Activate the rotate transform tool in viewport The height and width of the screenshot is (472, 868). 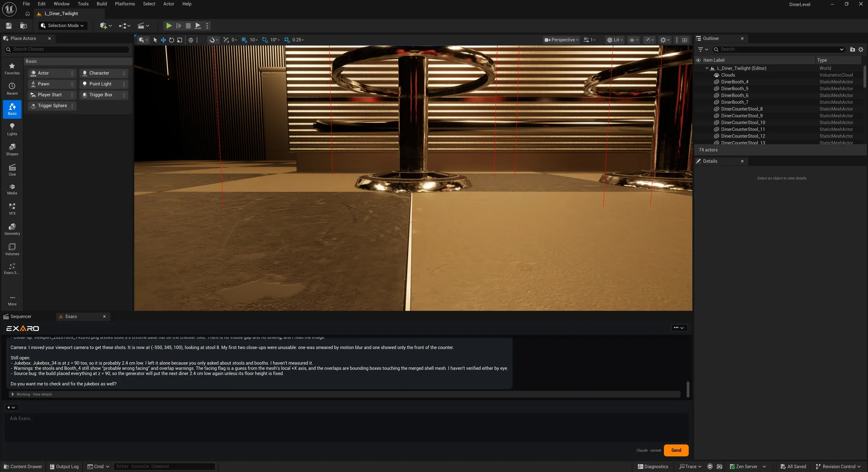tap(171, 40)
